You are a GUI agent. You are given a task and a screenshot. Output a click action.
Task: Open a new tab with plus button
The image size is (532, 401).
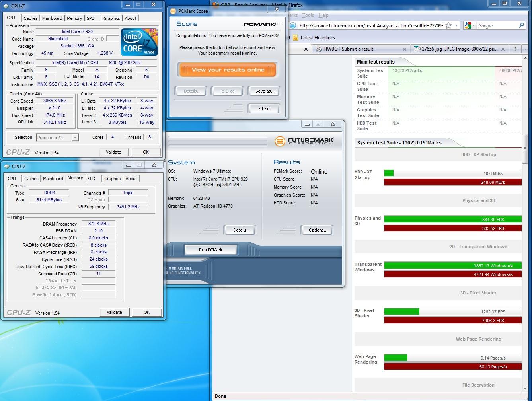tap(515, 49)
